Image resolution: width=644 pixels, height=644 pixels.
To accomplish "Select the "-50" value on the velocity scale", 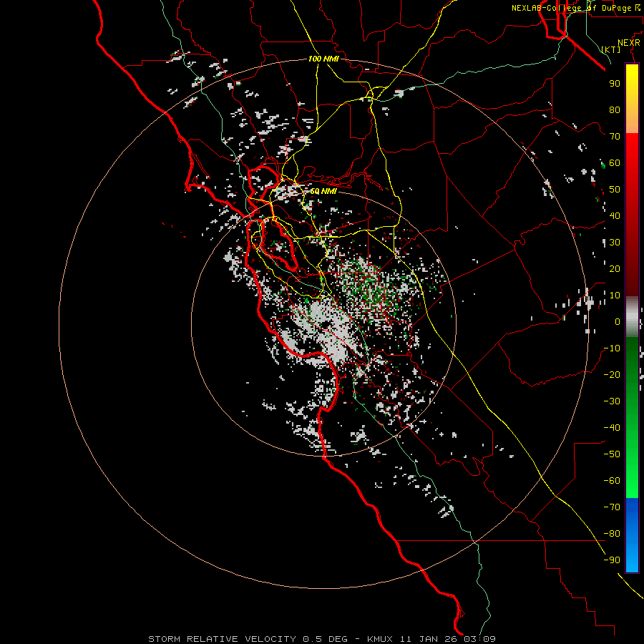I will [612, 454].
